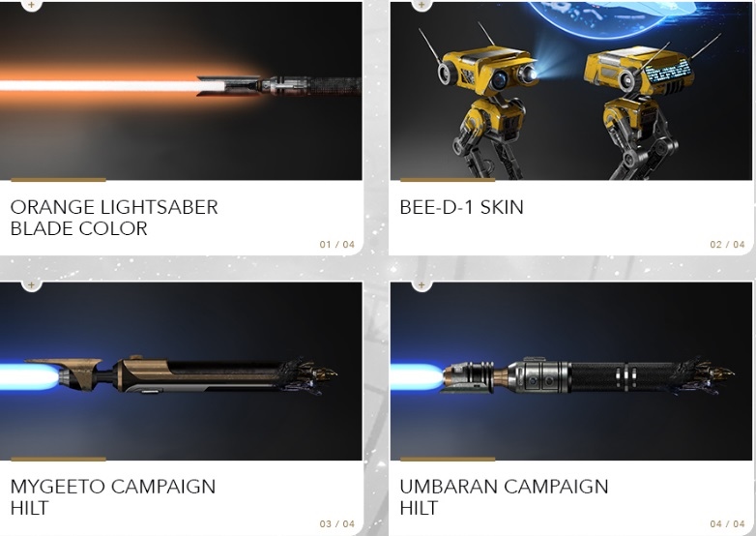Viewport: 756px width, 536px height.
Task: Open the Umbaran Campaign hilt image
Action: click(x=570, y=371)
